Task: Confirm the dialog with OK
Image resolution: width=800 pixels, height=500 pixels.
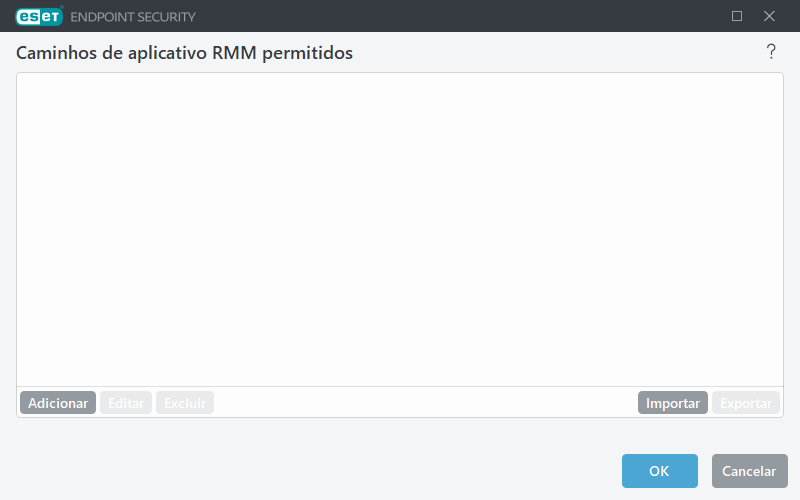Action: pyautogui.click(x=659, y=471)
